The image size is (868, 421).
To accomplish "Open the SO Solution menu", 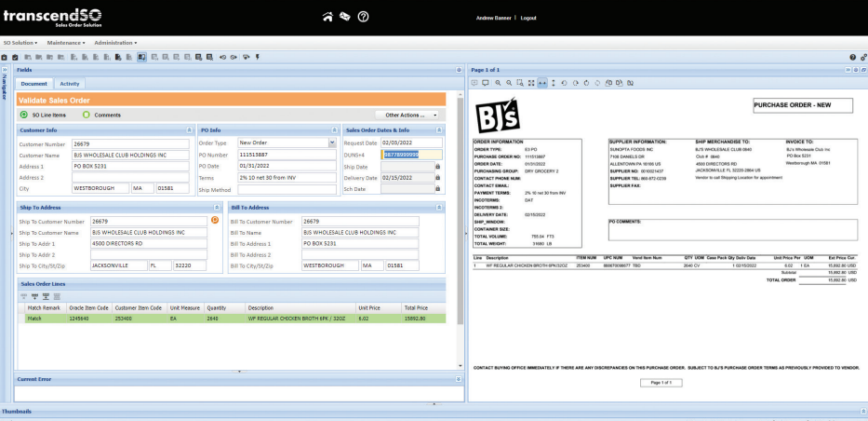I will (x=20, y=43).
